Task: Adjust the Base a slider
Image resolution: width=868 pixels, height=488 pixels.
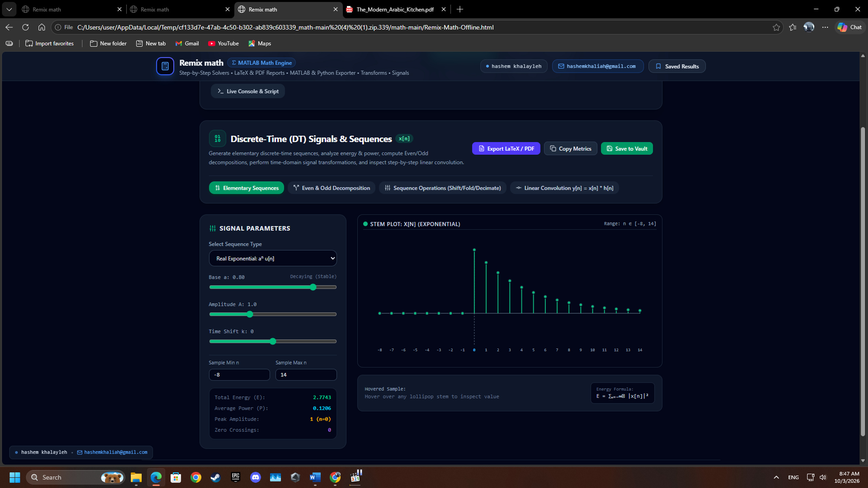Action: tap(273, 287)
